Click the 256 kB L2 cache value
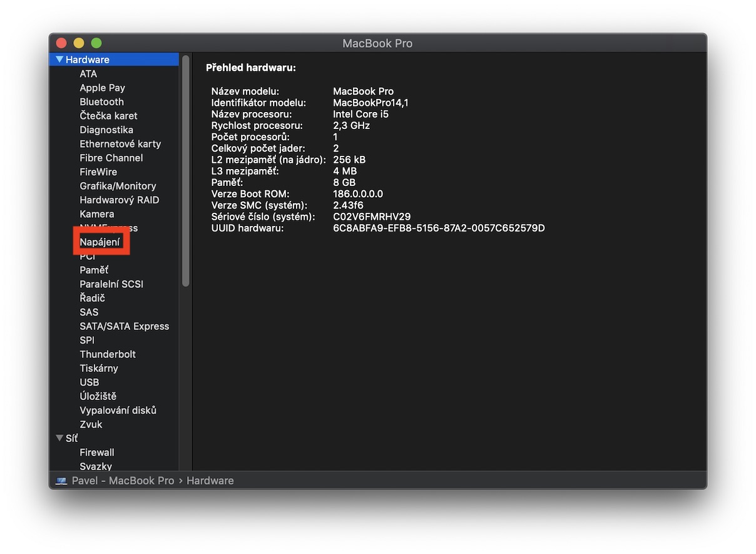 [x=349, y=160]
